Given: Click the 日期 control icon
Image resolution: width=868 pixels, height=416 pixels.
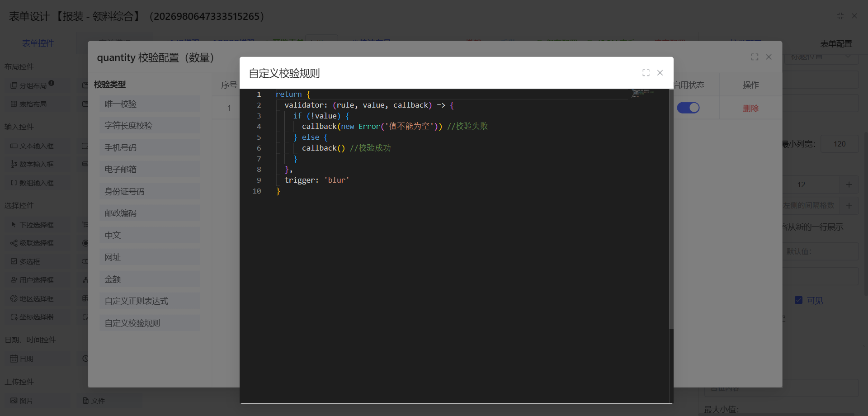Looking at the screenshot, I should [x=14, y=359].
